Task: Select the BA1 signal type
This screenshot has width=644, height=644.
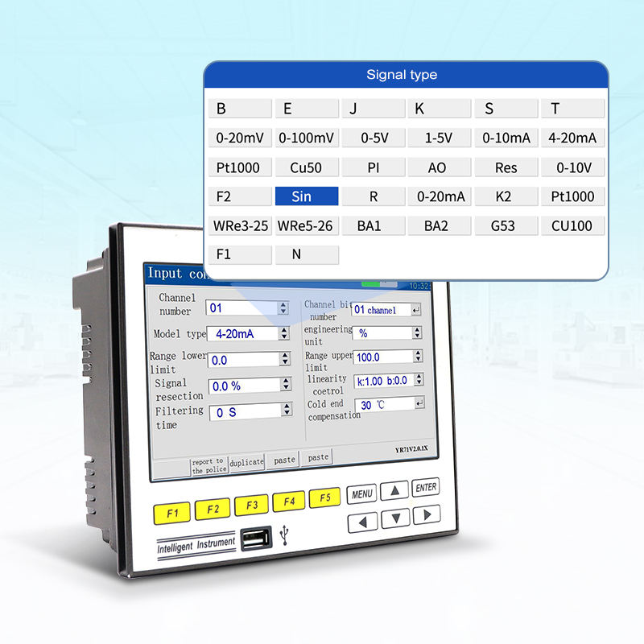Action: 374,225
